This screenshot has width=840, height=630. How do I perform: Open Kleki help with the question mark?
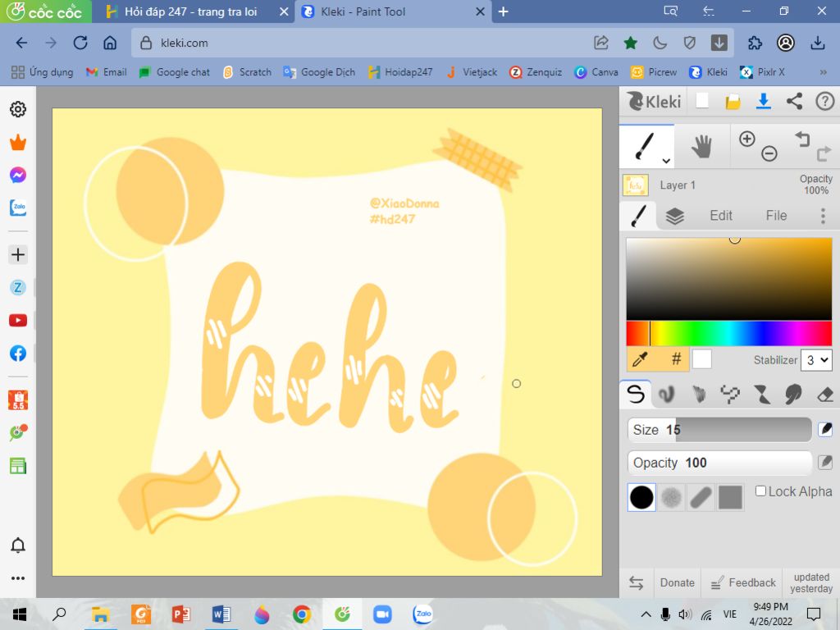pyautogui.click(x=825, y=101)
